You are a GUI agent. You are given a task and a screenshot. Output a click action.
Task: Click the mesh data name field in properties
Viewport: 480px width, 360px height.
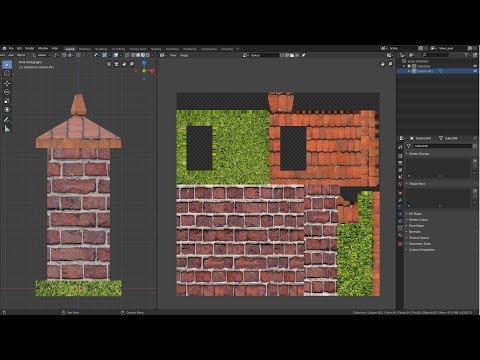coord(442,146)
